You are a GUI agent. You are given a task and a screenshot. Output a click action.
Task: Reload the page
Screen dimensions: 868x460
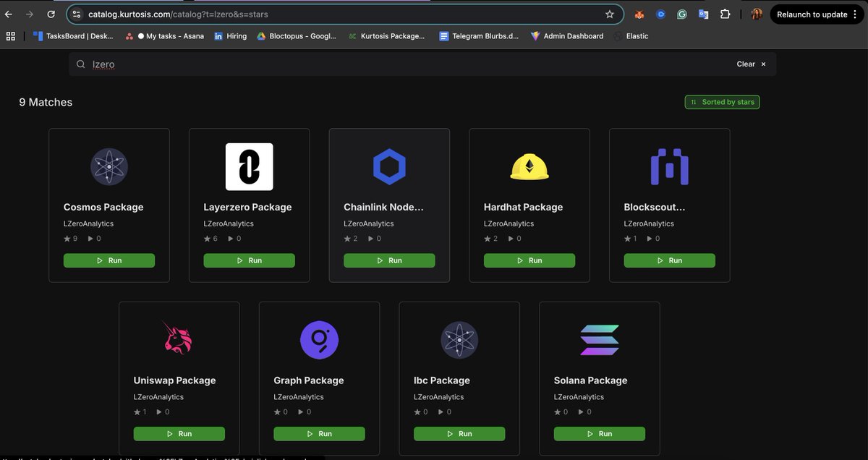pyautogui.click(x=51, y=14)
